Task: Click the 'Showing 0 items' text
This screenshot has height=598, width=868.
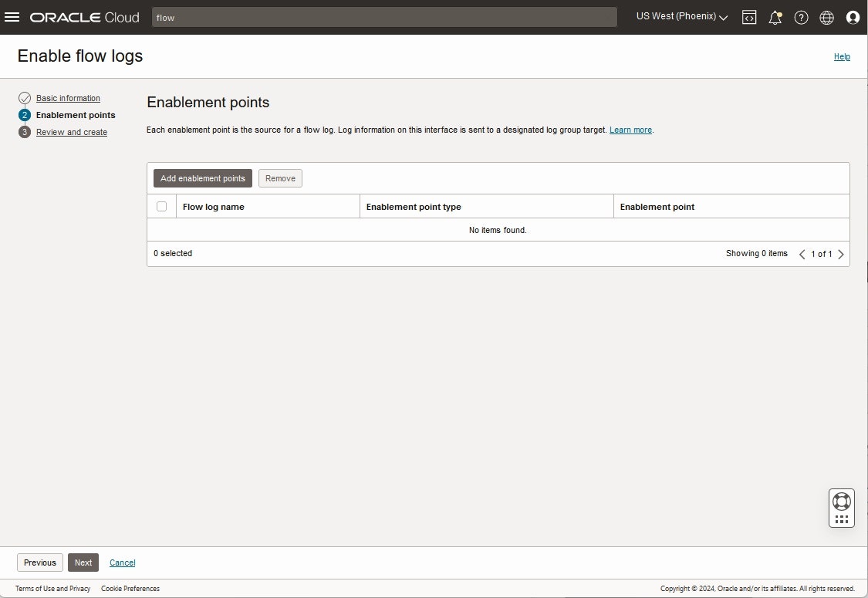Action: [x=757, y=253]
